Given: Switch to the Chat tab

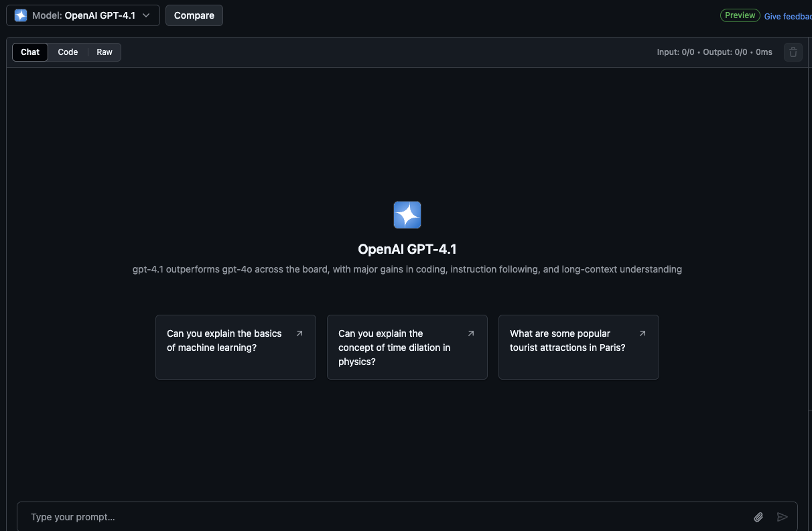Looking at the screenshot, I should coord(30,52).
